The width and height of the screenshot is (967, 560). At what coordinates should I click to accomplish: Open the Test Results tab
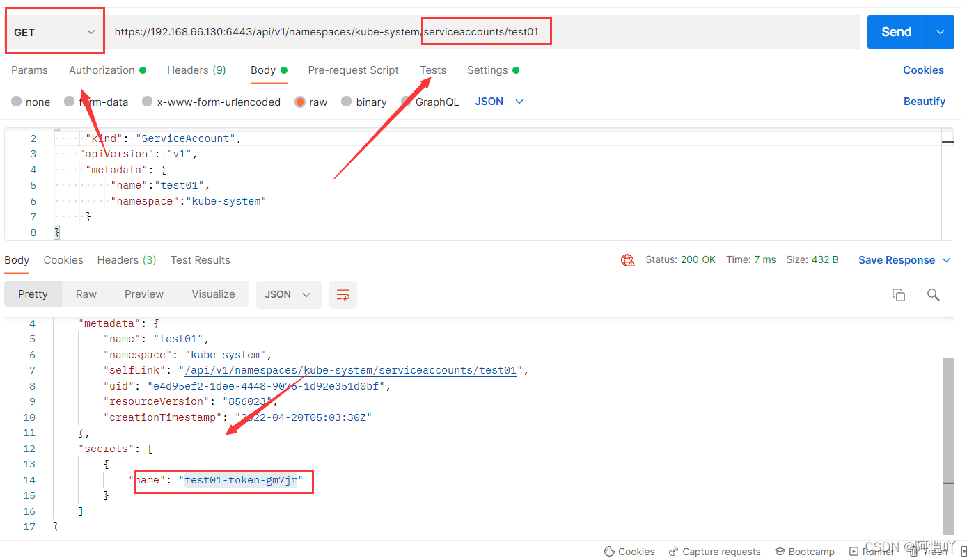coord(201,260)
